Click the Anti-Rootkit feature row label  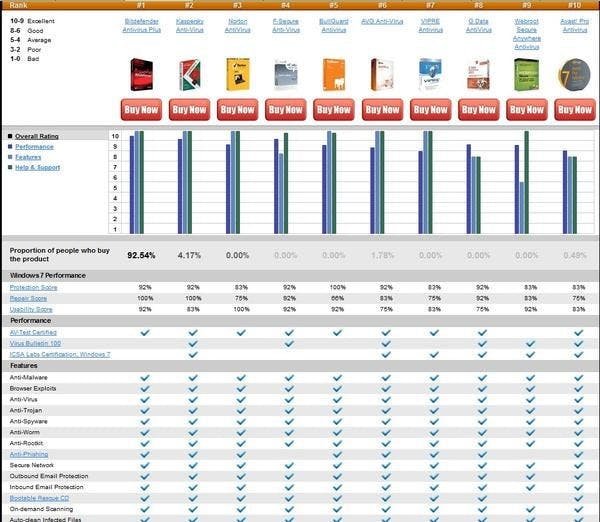[x=26, y=443]
